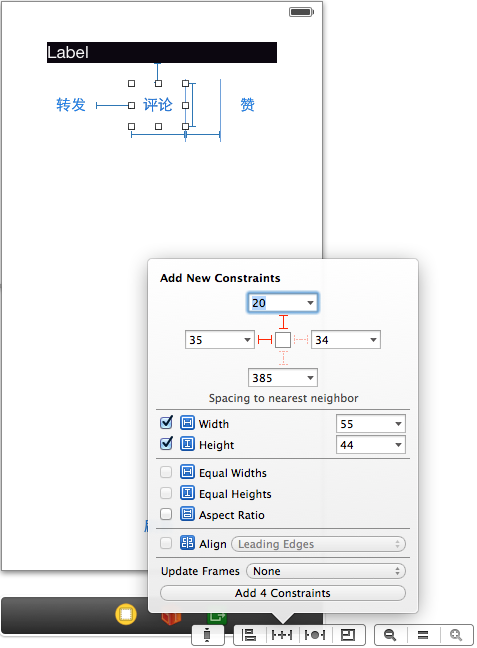
Task: Tick the Aspect Ratio checkbox
Action: tap(166, 514)
